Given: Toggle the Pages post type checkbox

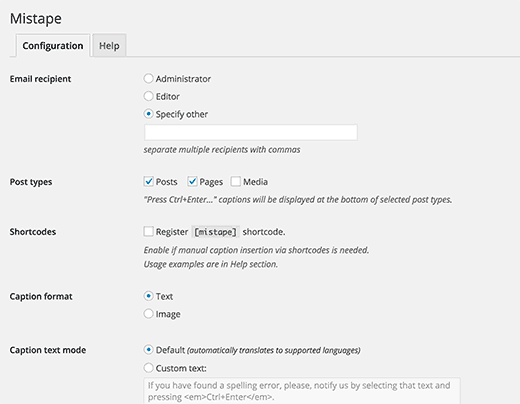Looking at the screenshot, I should pos(192,182).
